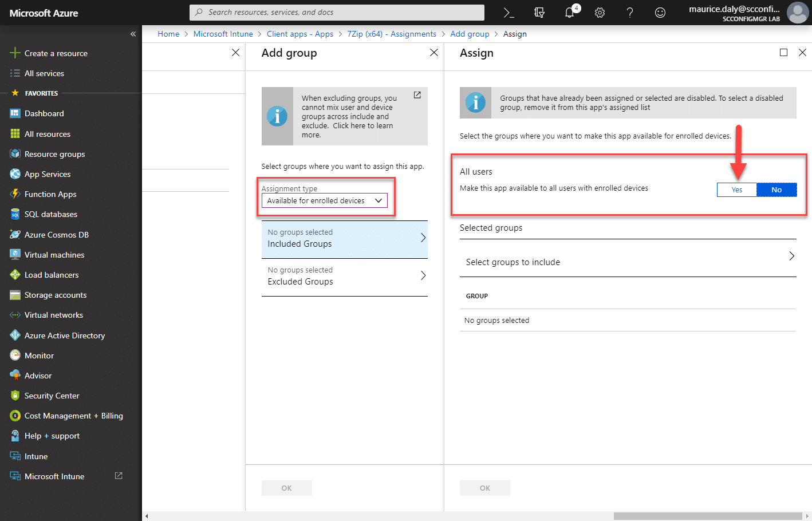Viewport: 812px width, 521px height.
Task: Close the Assign panel
Action: tap(802, 53)
